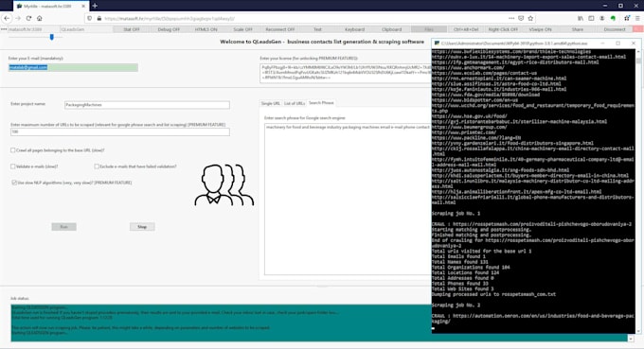This screenshot has height=349, width=644.
Task: Close the Myrtille browser tab
Action: point(83,7)
